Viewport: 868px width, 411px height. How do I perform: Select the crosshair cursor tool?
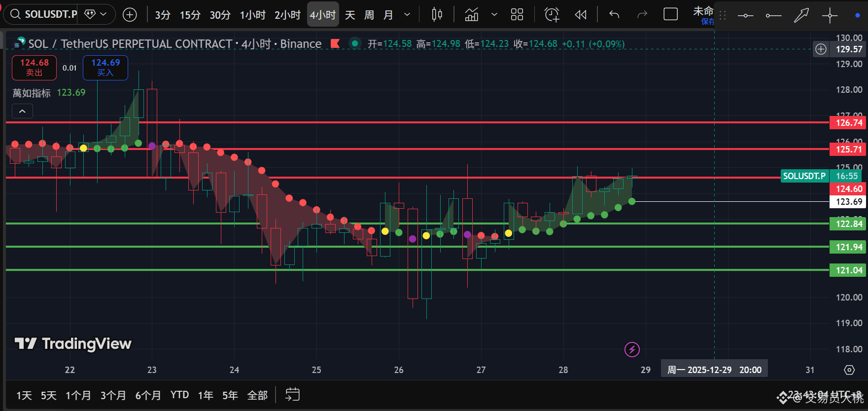coord(830,16)
